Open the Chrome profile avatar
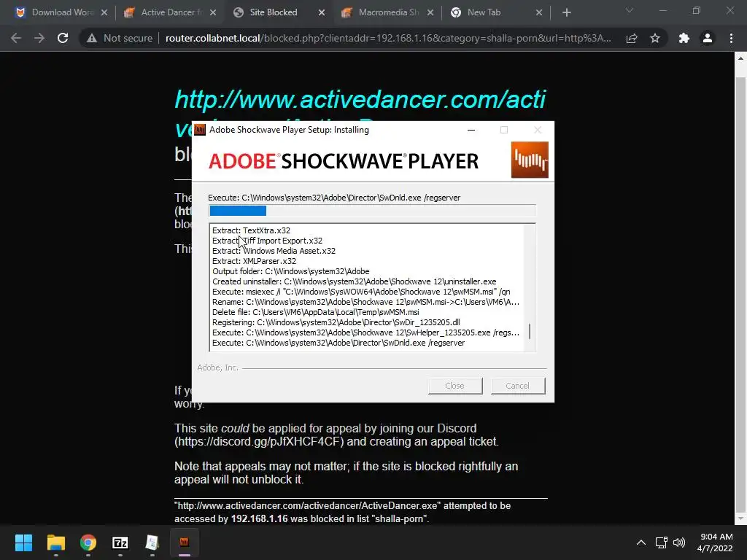The width and height of the screenshot is (747, 560). tap(708, 38)
